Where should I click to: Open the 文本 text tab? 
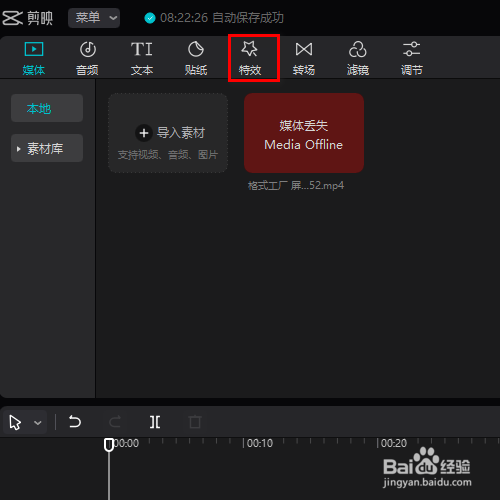coord(142,58)
